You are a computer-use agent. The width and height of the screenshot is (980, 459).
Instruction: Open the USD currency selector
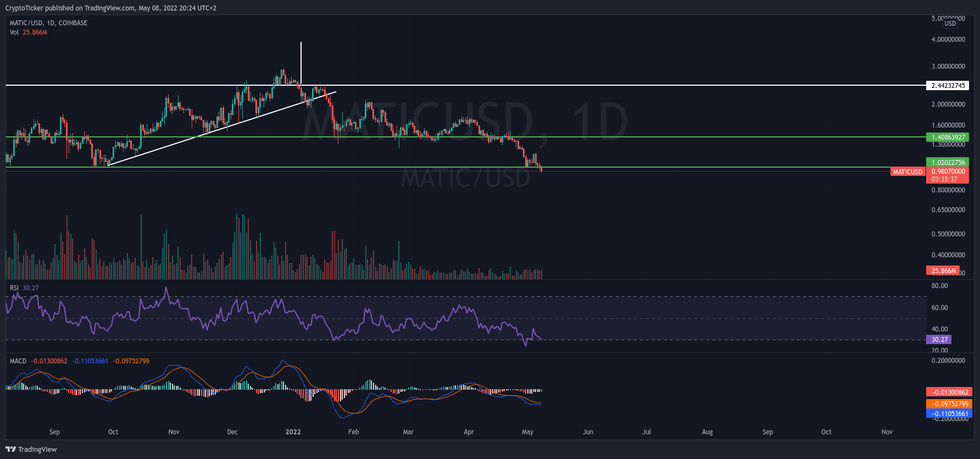[950, 24]
